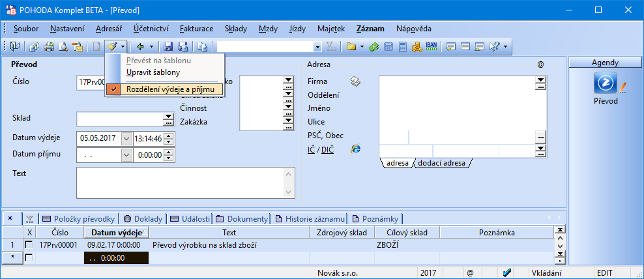Click the IBAN icon
The image size is (644, 279).
tap(432, 46)
